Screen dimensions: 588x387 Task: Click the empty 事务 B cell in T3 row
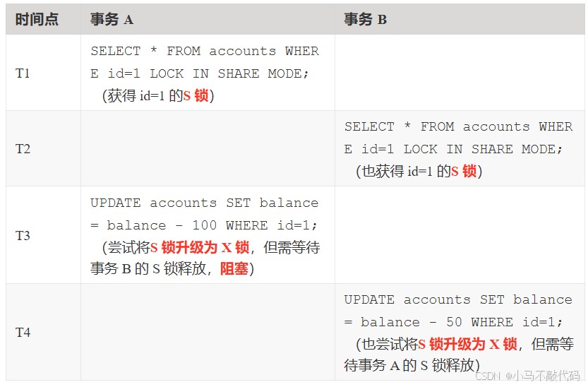point(459,235)
